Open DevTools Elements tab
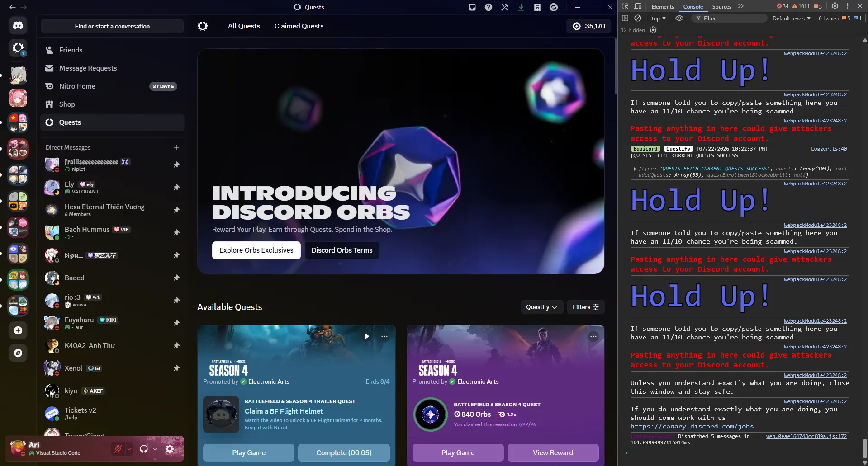Viewport: 868px width, 466px height. (663, 6)
